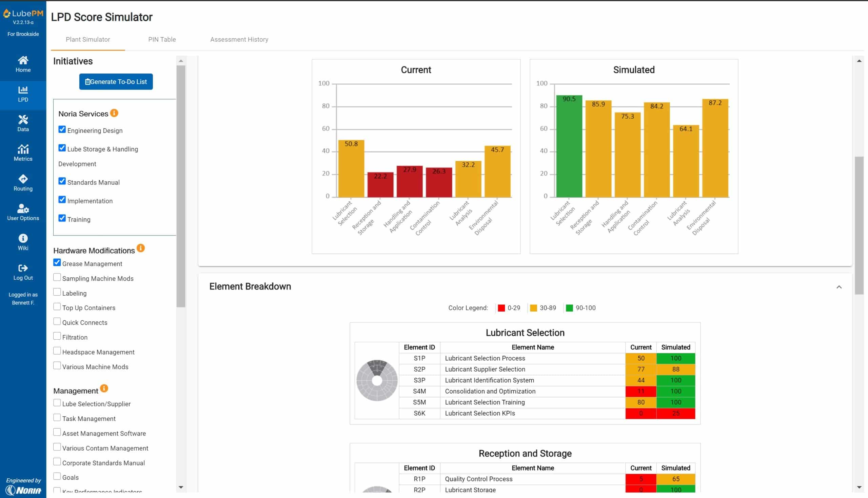
Task: Collapse the Element Breakdown panel
Action: (x=839, y=287)
